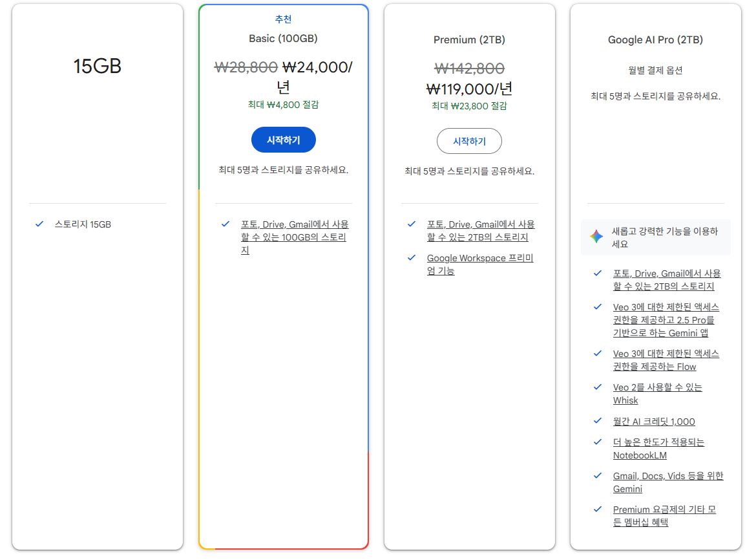Click 새롭고 강력한 기능을 이용하세요 banner
The image size is (756, 560).
pos(656,237)
